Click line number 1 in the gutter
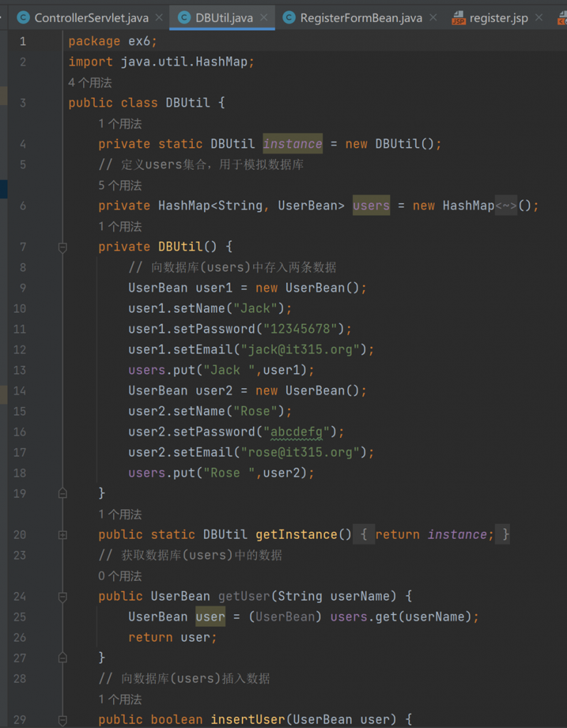Image resolution: width=567 pixels, height=728 pixels. coord(23,41)
